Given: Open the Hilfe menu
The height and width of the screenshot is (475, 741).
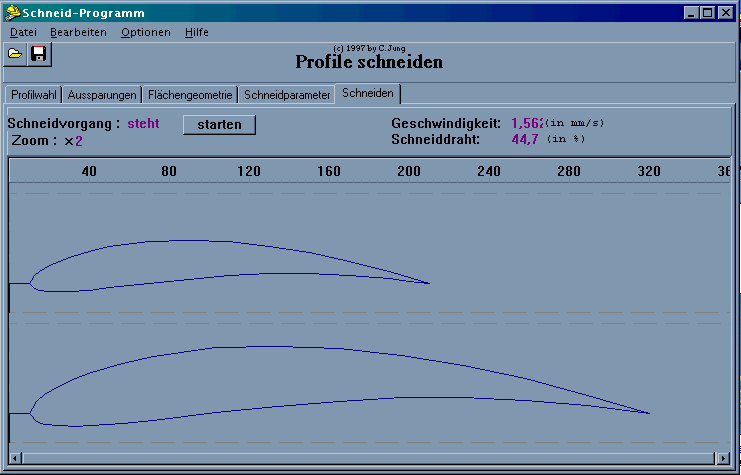Looking at the screenshot, I should point(197,32).
